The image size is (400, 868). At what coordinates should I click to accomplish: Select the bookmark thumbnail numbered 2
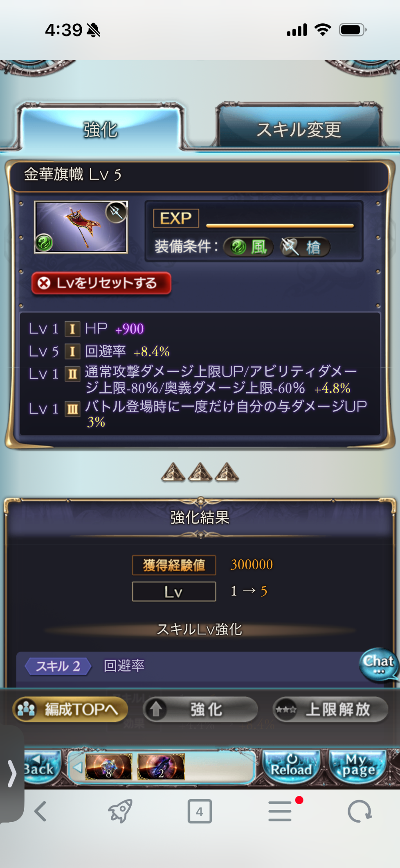point(161,766)
